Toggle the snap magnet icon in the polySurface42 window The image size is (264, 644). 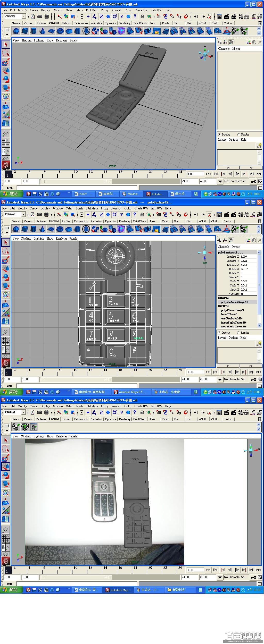(185, 215)
